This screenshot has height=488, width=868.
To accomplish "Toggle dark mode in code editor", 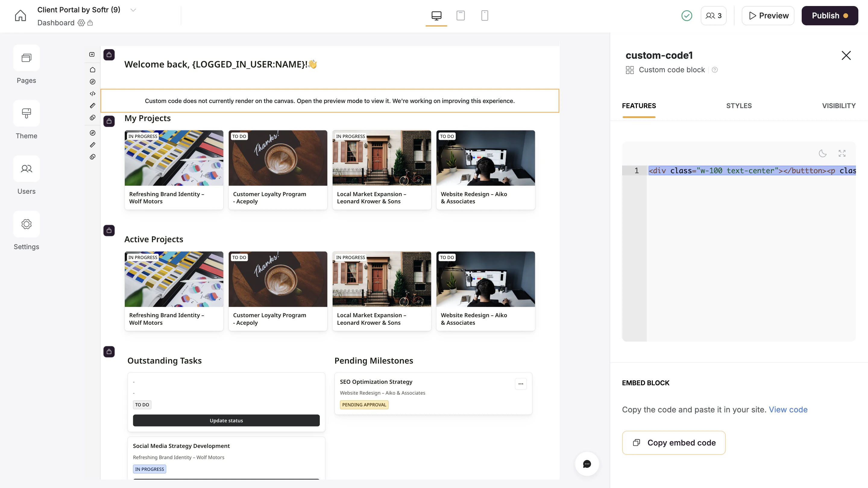I will pyautogui.click(x=822, y=154).
